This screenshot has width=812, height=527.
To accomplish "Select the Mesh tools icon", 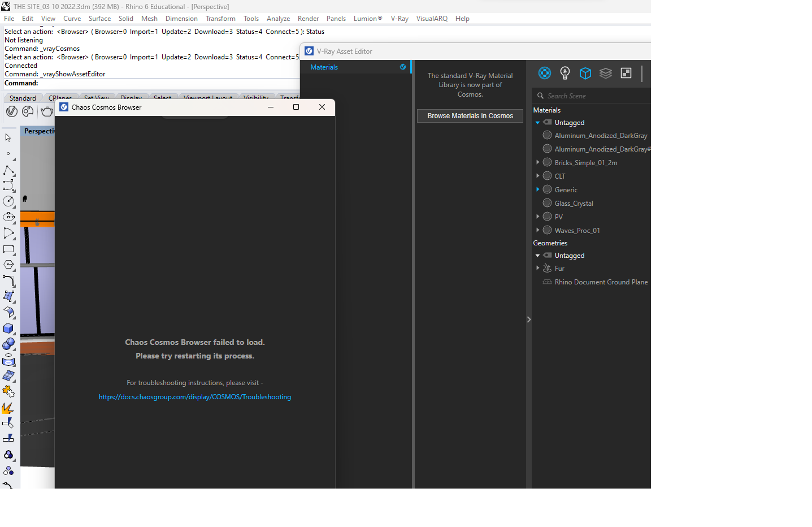I will point(8,375).
